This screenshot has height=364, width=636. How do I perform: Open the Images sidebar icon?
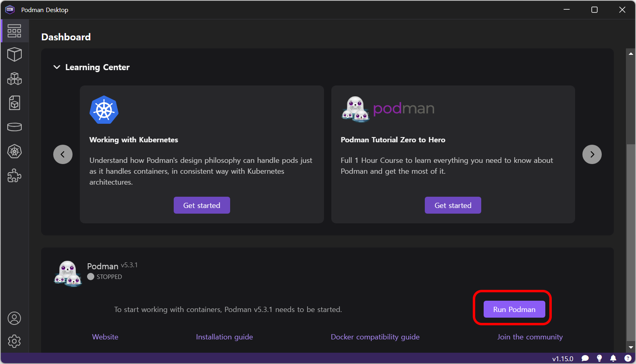pos(15,103)
